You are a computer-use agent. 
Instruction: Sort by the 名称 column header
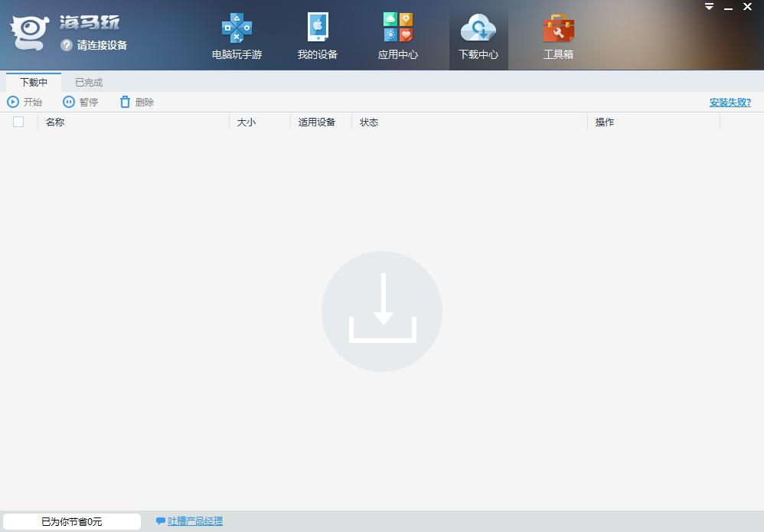pos(55,122)
